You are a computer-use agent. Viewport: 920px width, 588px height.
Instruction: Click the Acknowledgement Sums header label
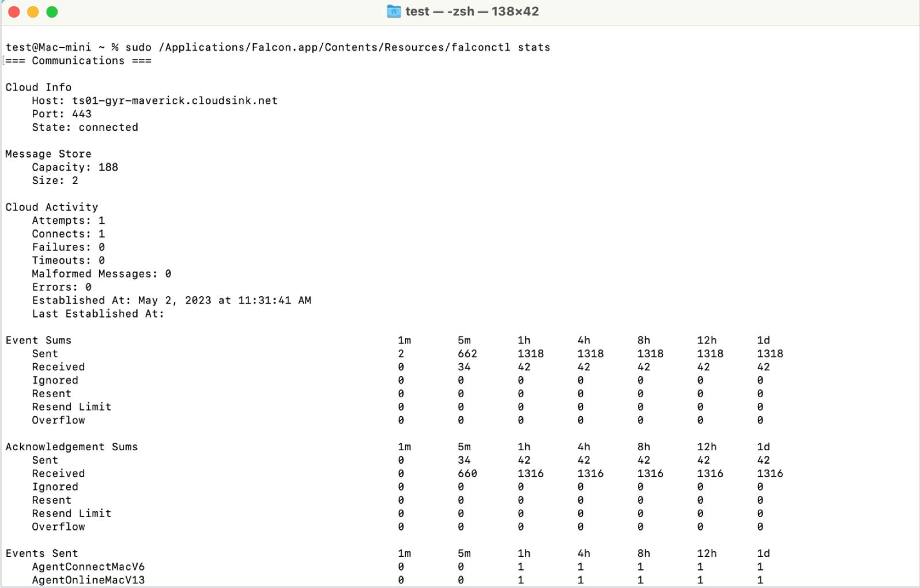coord(72,447)
